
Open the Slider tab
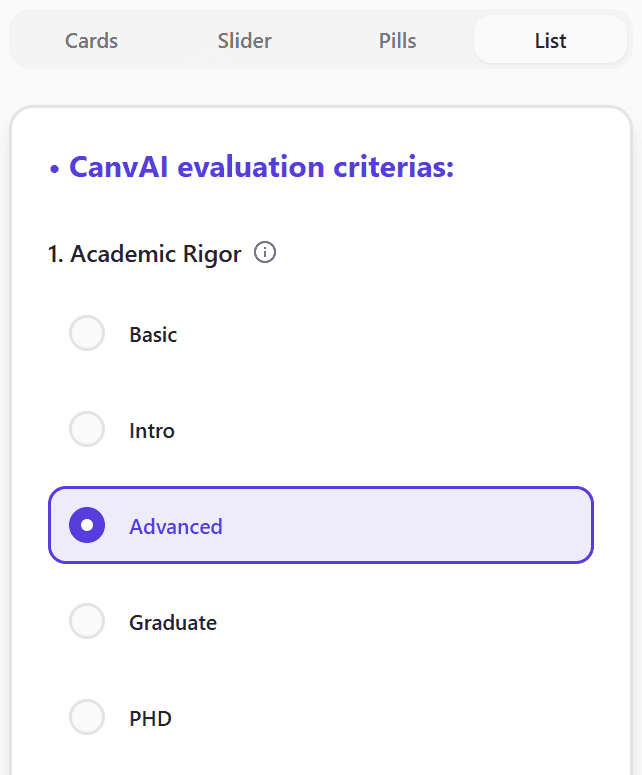coord(244,41)
